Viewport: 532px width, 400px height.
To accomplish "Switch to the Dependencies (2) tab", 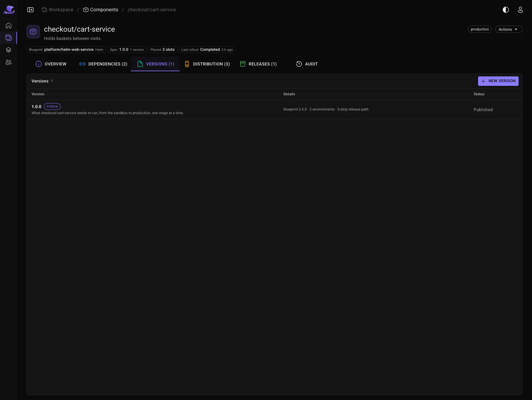I will point(104,64).
